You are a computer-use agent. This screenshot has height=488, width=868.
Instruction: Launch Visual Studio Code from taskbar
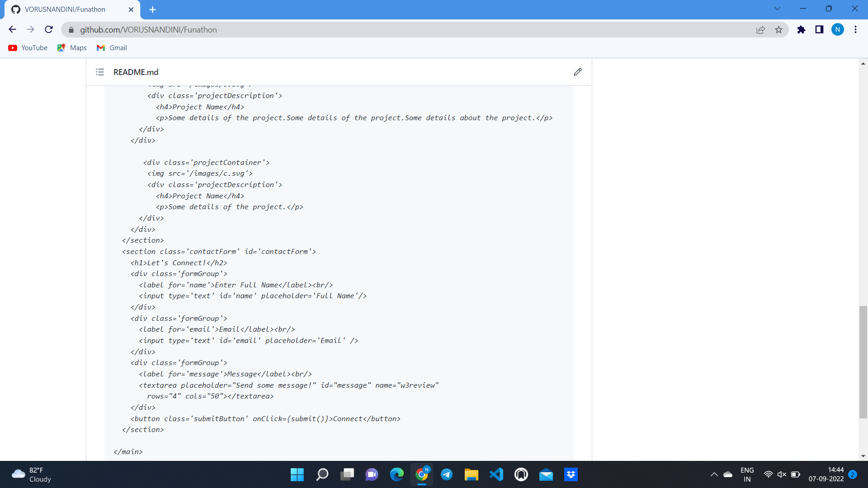pos(496,474)
